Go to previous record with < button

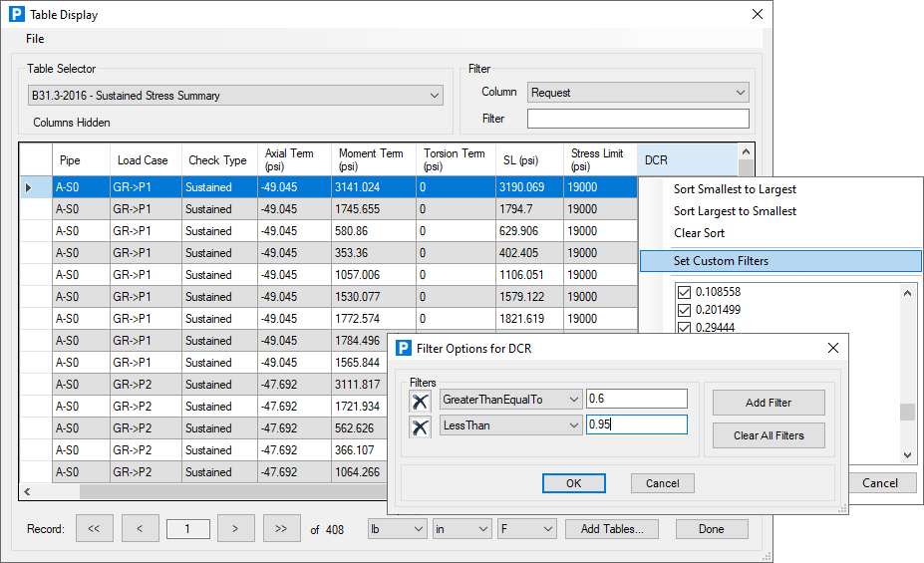(x=141, y=528)
